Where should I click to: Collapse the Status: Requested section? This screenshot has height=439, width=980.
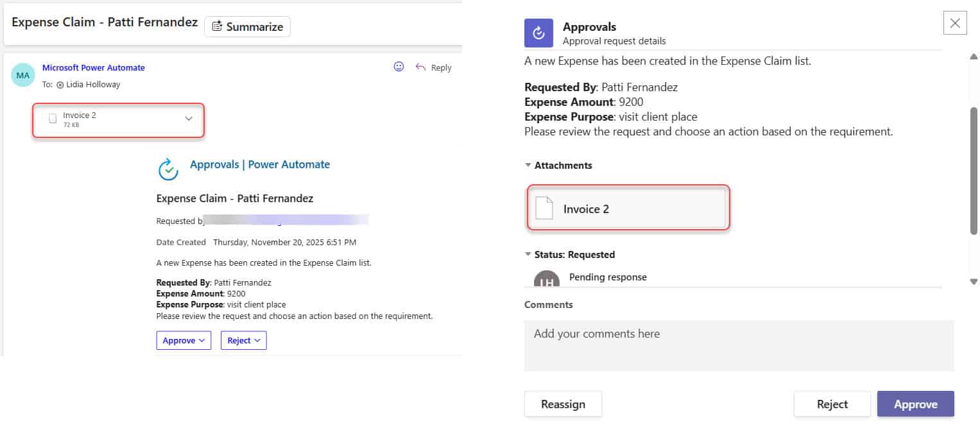click(528, 254)
